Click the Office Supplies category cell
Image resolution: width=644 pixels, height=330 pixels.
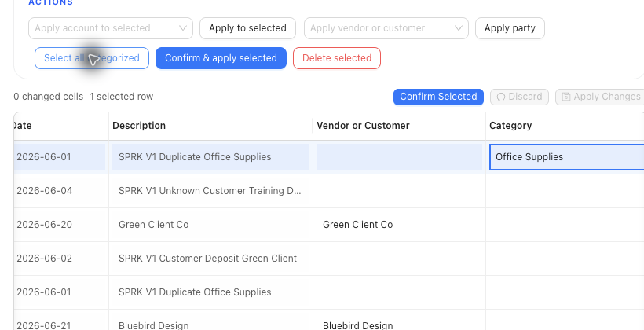pyautogui.click(x=567, y=157)
